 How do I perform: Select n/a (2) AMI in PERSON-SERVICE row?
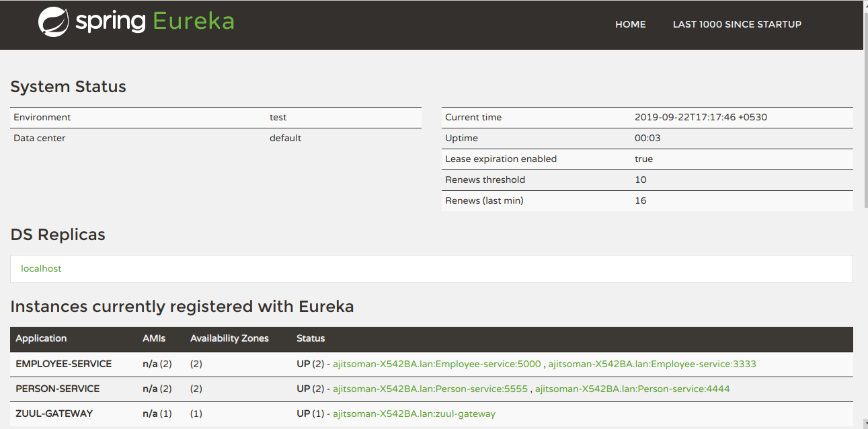[157, 389]
